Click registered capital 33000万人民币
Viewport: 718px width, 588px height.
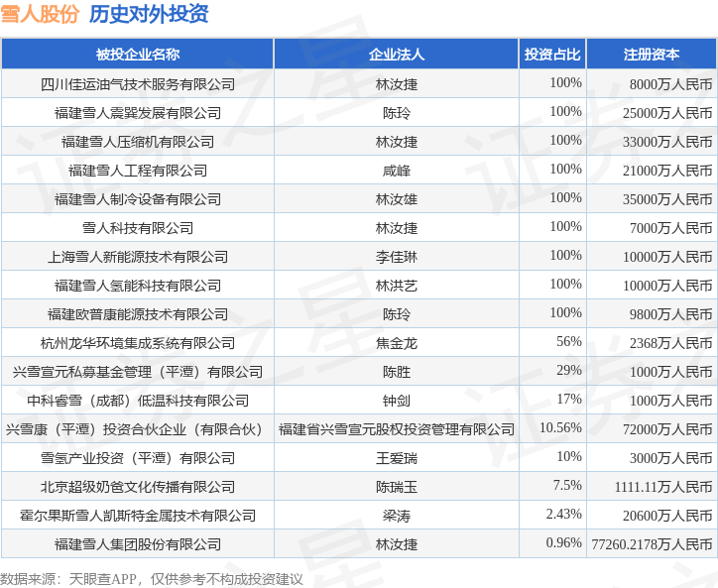(667, 142)
